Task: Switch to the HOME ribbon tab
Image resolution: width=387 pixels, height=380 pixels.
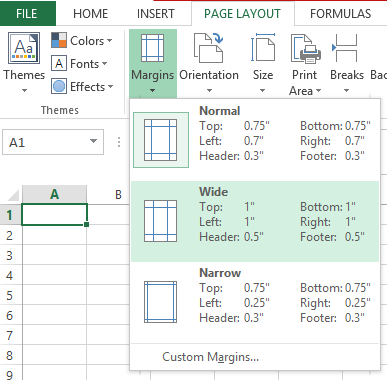Action: 91,14
